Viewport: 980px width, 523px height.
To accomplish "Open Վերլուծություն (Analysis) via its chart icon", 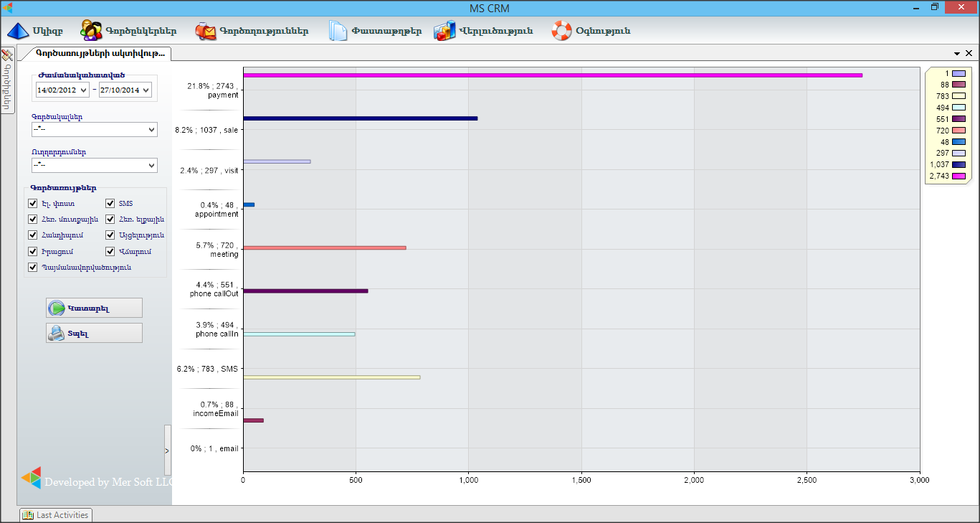I will tap(444, 31).
